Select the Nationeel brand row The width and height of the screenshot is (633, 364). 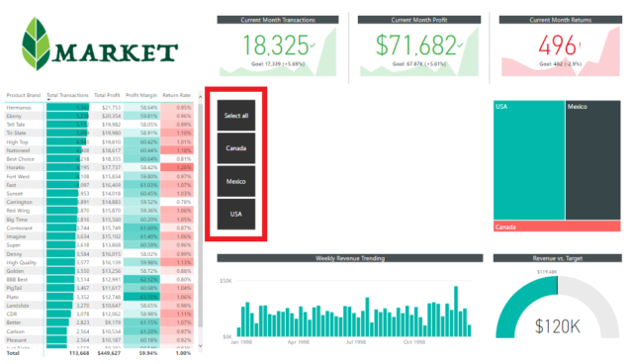tap(99, 150)
